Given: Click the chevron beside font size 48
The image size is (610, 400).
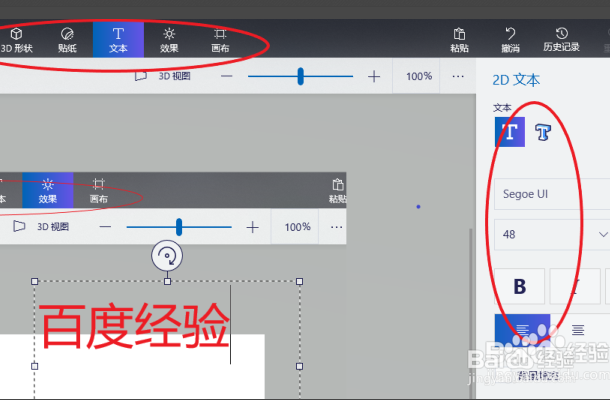Looking at the screenshot, I should click(603, 234).
